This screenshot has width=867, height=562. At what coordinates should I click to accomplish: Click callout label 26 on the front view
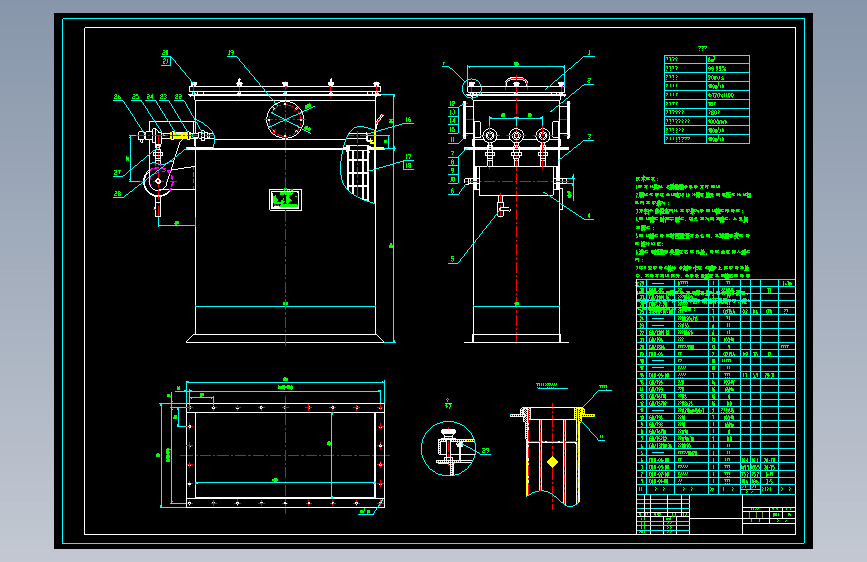point(117,97)
